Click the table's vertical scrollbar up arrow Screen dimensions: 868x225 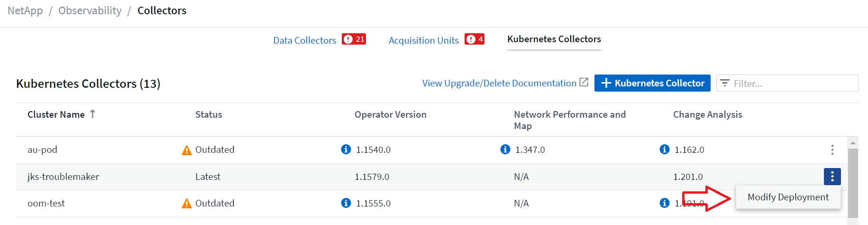[x=853, y=143]
